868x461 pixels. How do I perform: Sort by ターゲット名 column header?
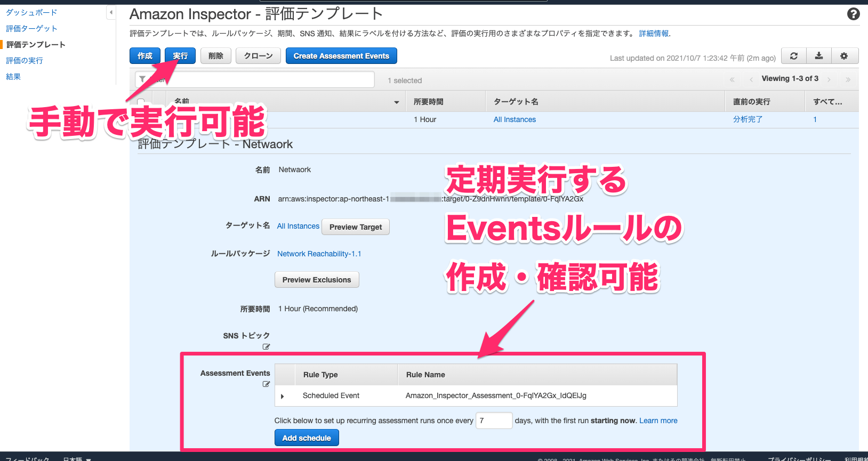coord(605,102)
